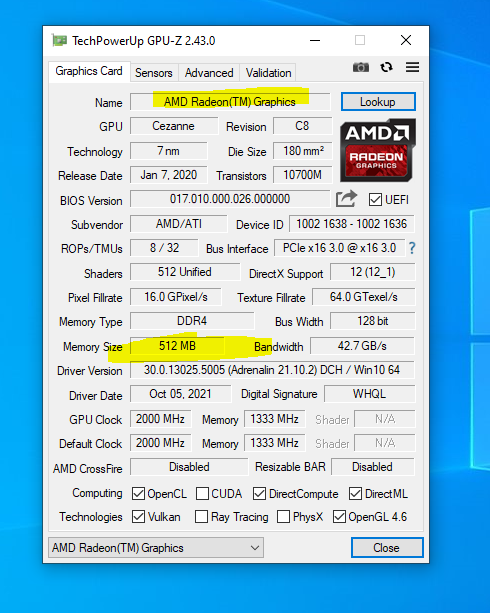Image resolution: width=490 pixels, height=613 pixels.
Task: Click the BIOS Version field
Action: [230, 199]
